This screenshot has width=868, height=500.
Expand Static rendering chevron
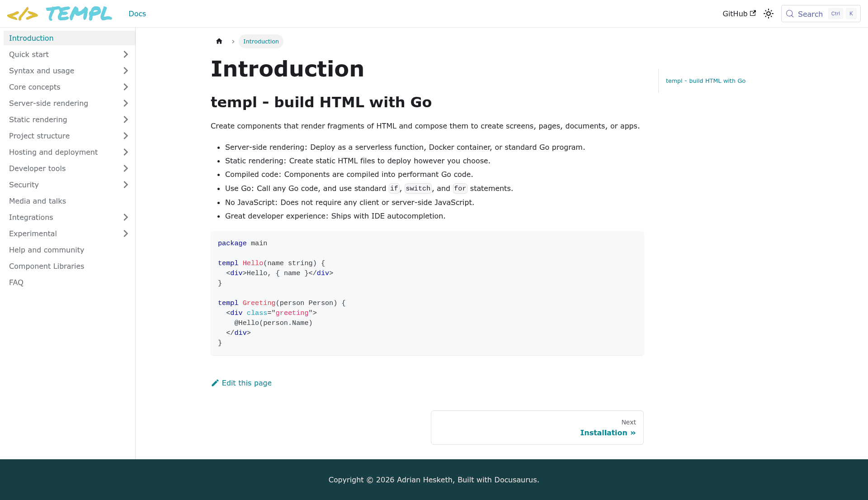pyautogui.click(x=126, y=119)
